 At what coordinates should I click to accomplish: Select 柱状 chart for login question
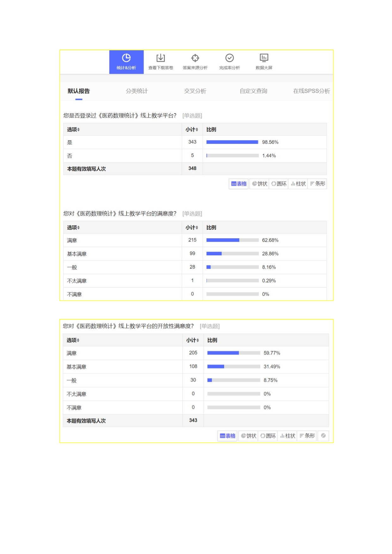point(298,184)
